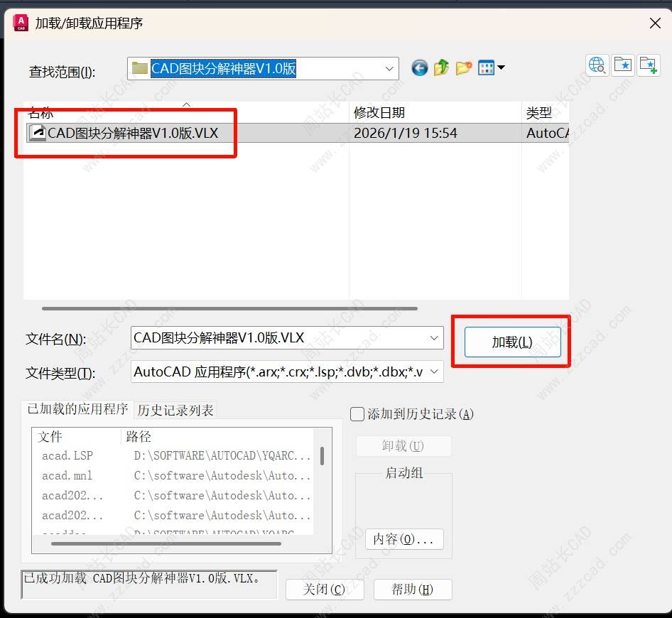Screen dimensions: 672x618
Task: Enable the 添加到历史记录 checkbox
Action: (x=358, y=414)
